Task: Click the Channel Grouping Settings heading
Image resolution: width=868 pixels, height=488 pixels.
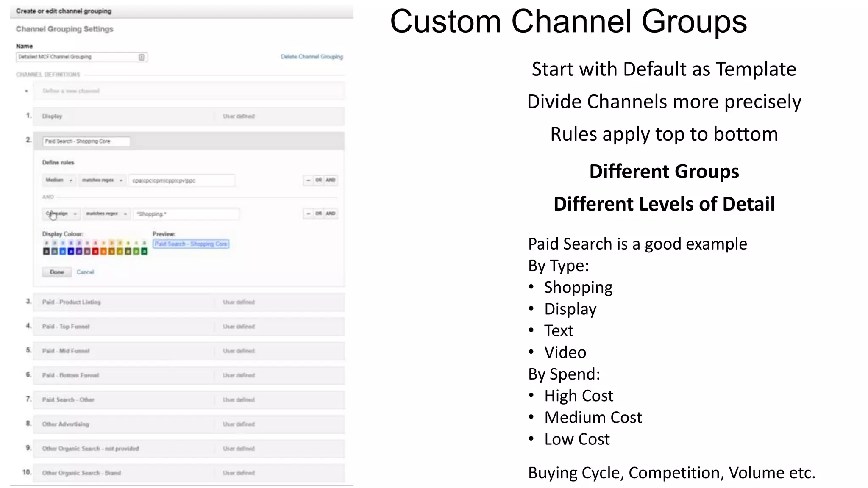Action: coord(64,29)
